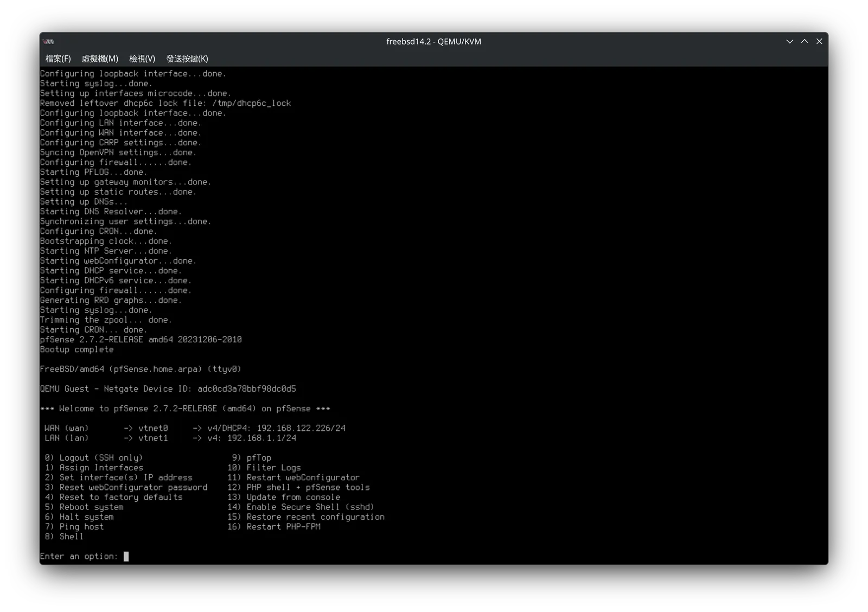Click '5) Reboot system' line

(84, 507)
